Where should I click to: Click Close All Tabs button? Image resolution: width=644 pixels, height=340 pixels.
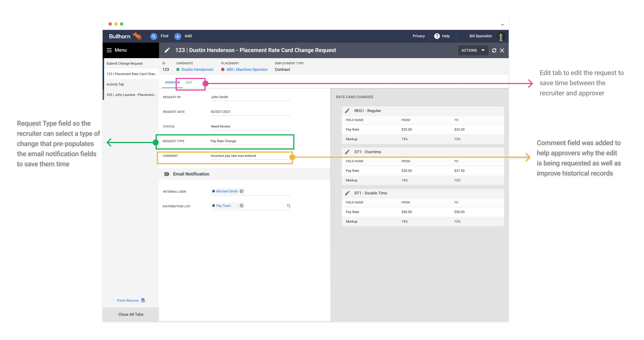coord(131,314)
